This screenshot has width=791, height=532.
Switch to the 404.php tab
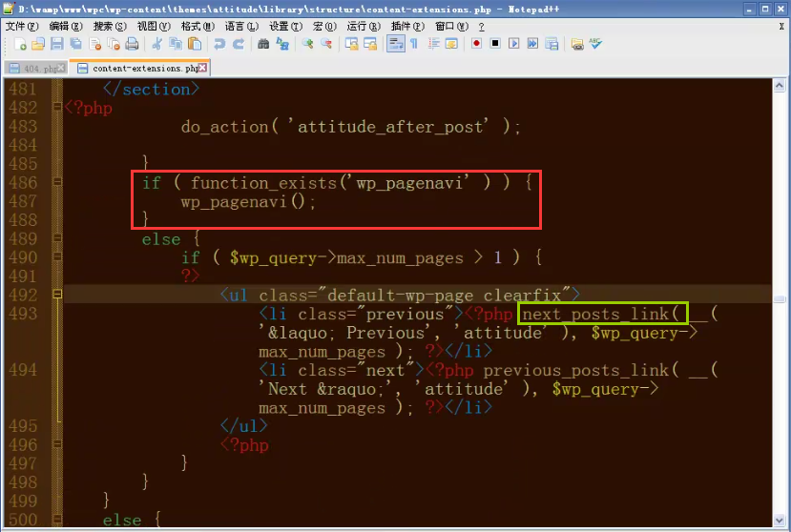coord(35,68)
